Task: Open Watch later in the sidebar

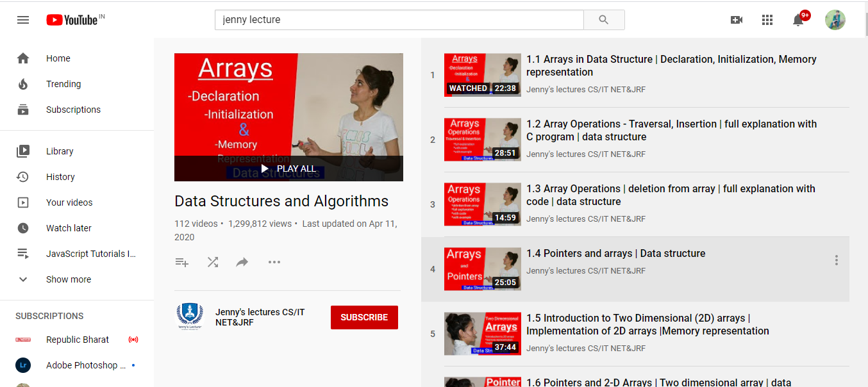Action: pos(77,228)
